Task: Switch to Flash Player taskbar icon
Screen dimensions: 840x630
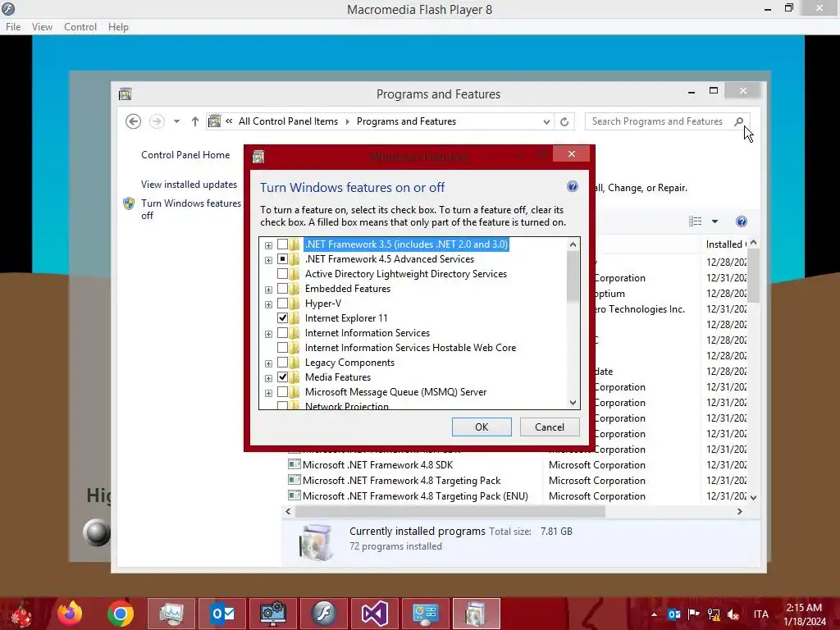Action: click(x=323, y=614)
